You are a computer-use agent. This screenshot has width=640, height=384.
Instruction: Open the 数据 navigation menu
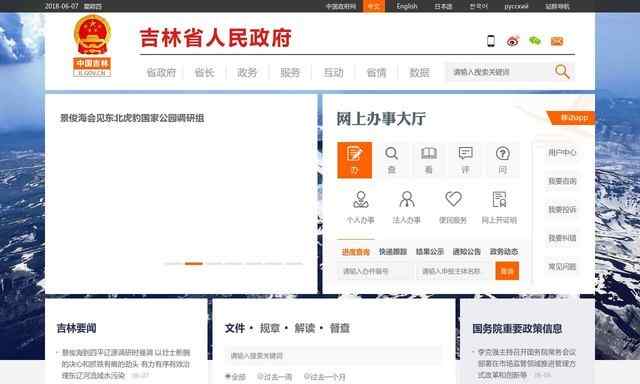tap(420, 73)
